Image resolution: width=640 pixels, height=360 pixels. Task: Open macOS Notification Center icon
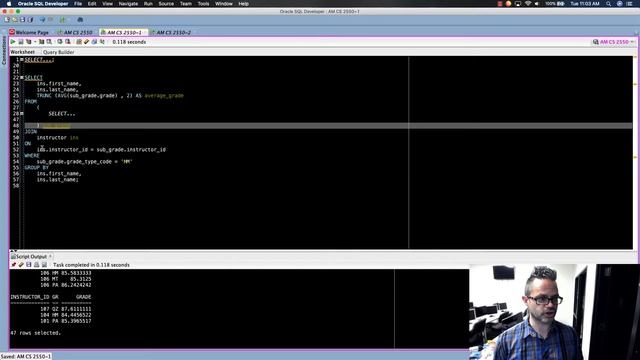pyautogui.click(x=629, y=4)
